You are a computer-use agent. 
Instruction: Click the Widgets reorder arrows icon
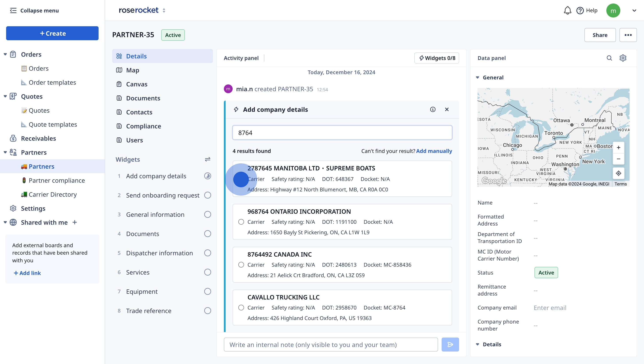tap(207, 159)
